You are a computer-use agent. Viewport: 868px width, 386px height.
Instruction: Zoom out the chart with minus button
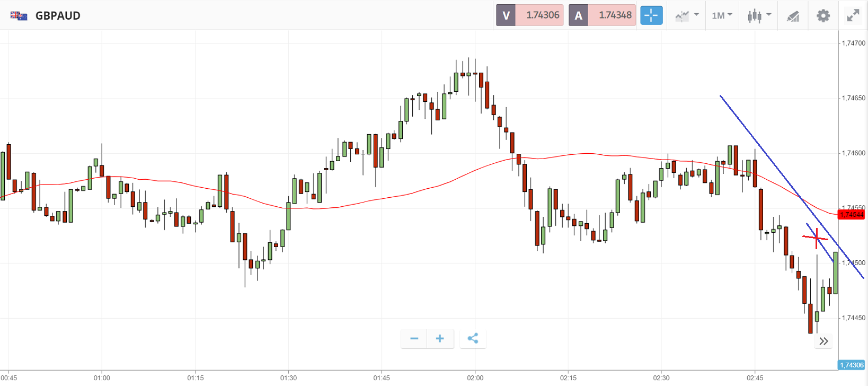point(414,338)
